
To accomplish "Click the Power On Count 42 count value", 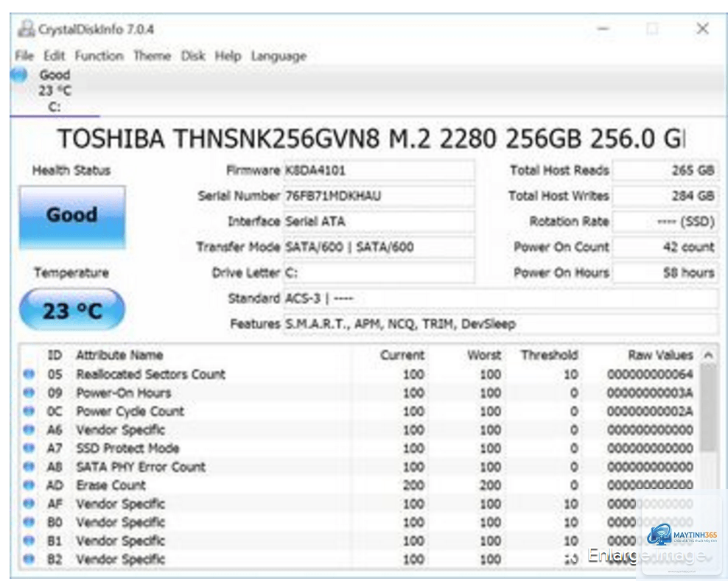I will 665,247.
